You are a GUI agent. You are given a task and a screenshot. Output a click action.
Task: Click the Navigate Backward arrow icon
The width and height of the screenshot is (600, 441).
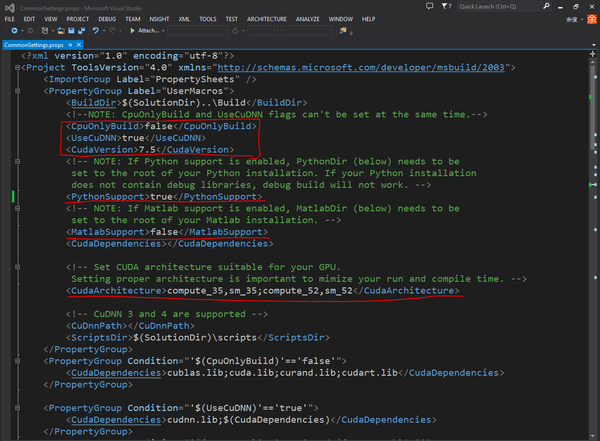coord(15,31)
